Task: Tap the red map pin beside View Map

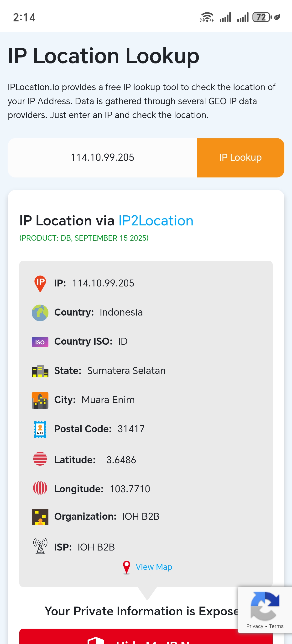Action: tap(126, 567)
